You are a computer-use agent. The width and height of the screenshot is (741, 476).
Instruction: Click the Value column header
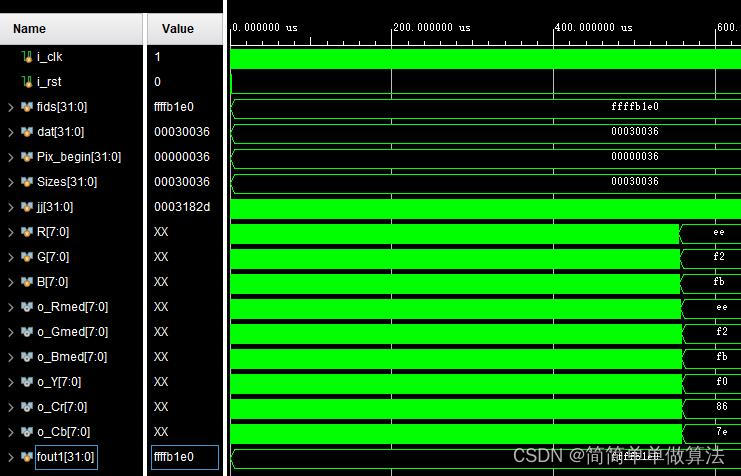[x=185, y=29]
